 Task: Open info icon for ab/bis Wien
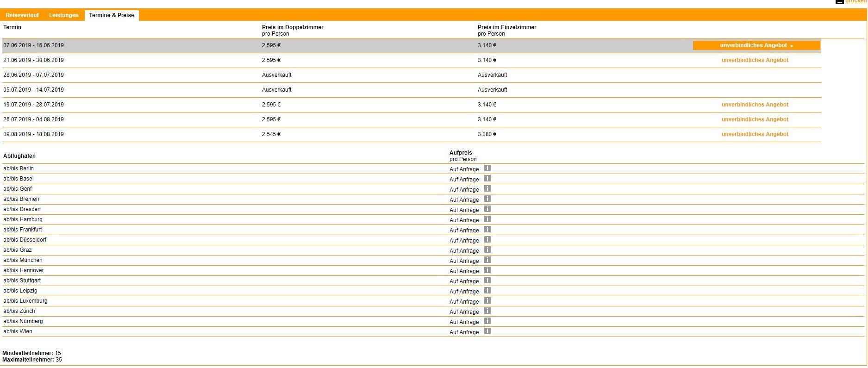coord(487,331)
